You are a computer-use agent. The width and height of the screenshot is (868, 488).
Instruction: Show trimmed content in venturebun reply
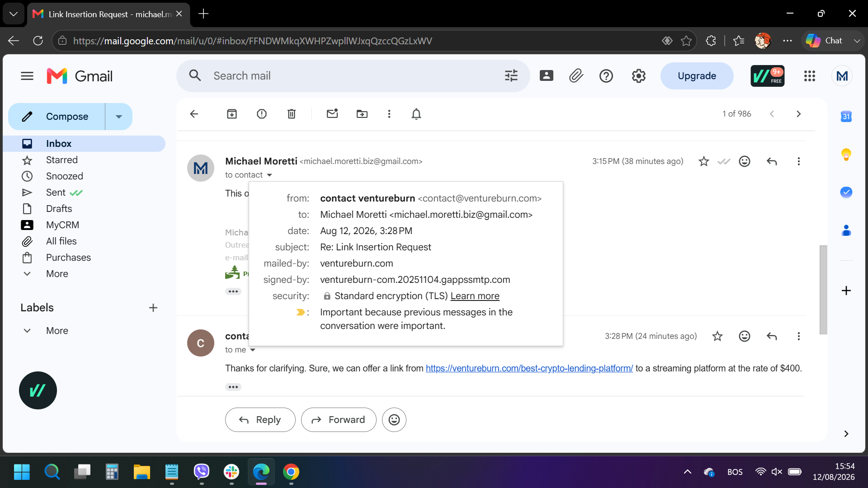click(x=233, y=387)
